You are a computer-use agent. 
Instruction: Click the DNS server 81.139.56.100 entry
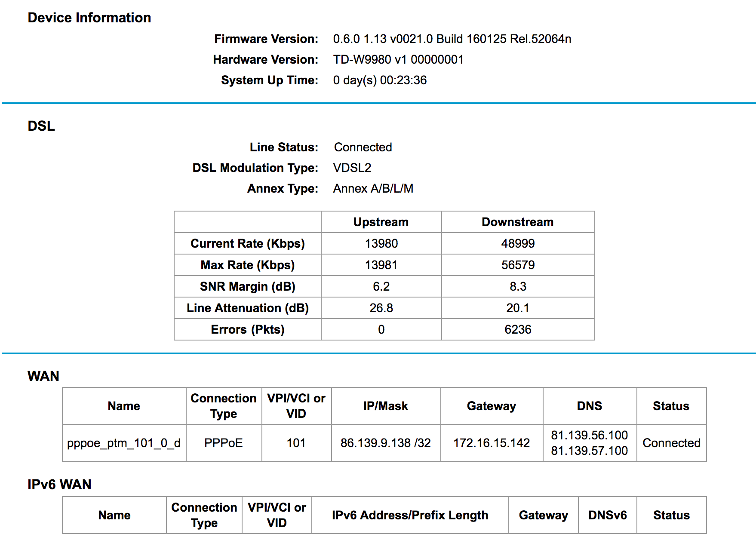[589, 435]
